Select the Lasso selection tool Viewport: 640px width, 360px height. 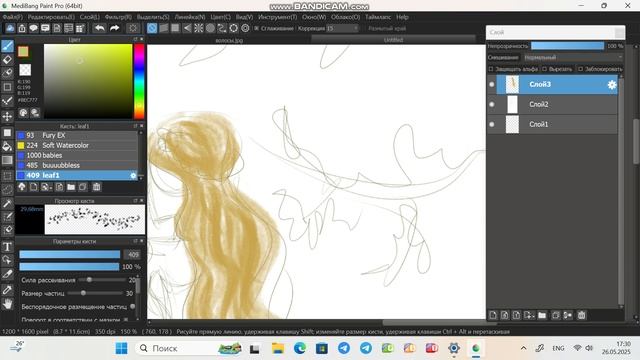pyautogui.click(x=7, y=189)
